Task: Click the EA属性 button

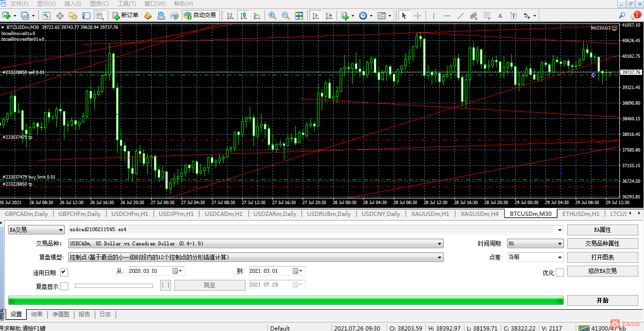Action: 602,230
